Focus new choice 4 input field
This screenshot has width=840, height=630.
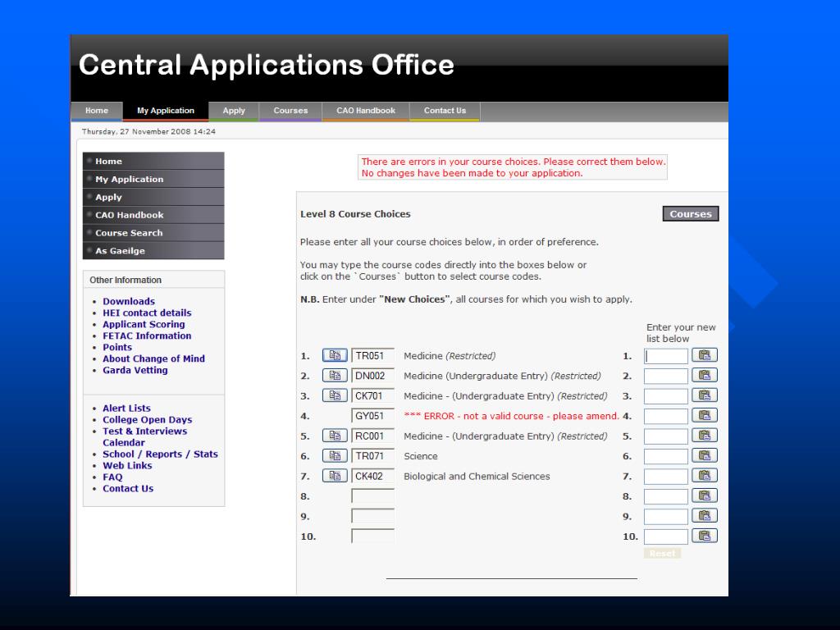pos(666,416)
